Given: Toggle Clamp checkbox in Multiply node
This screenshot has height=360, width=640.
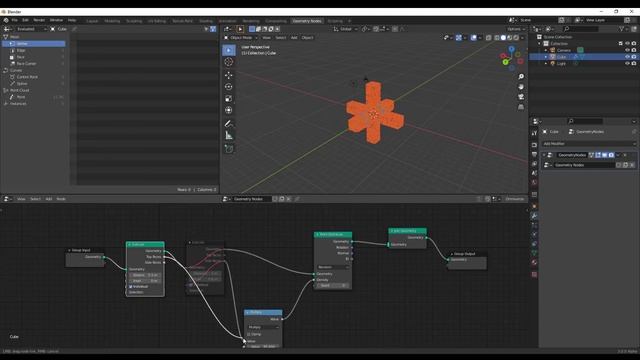Looking at the screenshot, I should [249, 334].
